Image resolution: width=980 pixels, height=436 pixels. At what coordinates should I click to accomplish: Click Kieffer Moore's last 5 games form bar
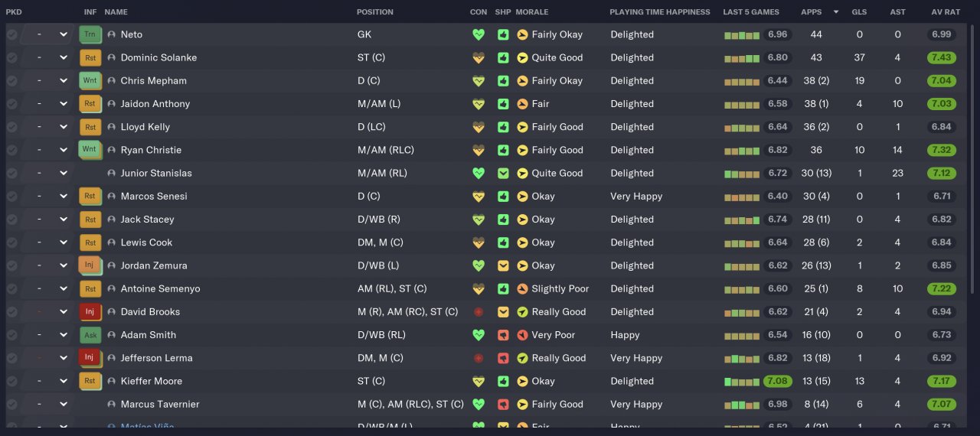coord(741,381)
